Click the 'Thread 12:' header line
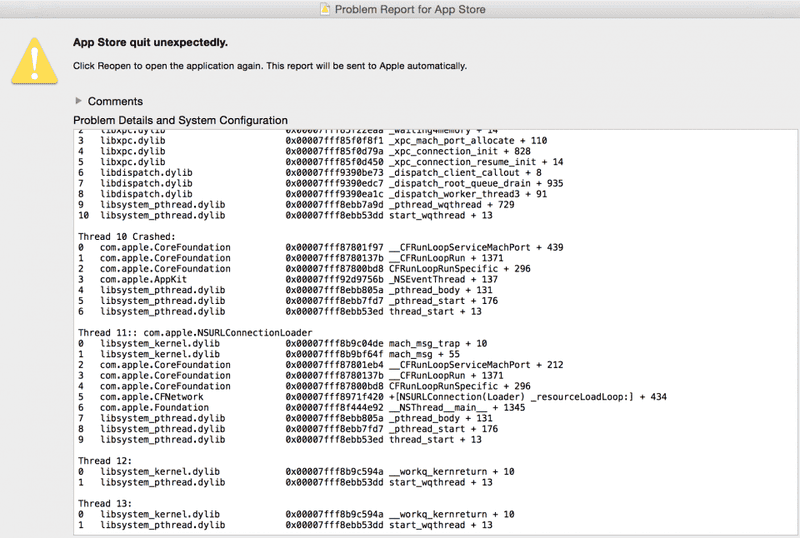This screenshot has height=538, width=800. 105,461
